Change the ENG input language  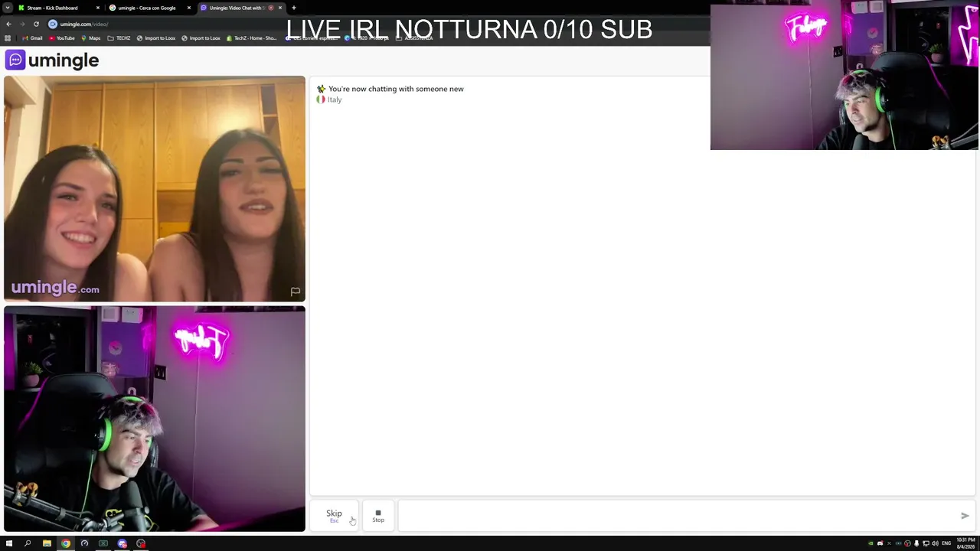tap(946, 543)
